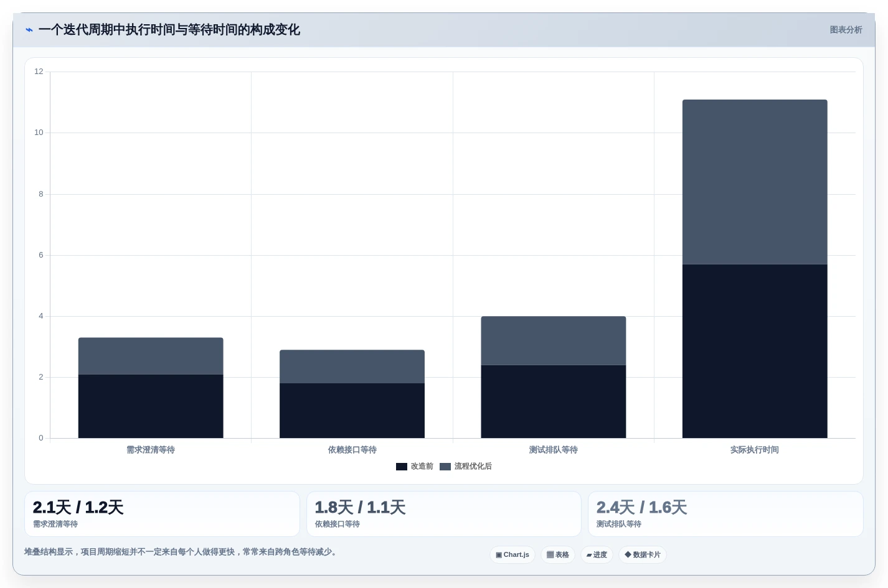
Task: Select the 数据卡片 tag pill
Action: click(x=643, y=554)
